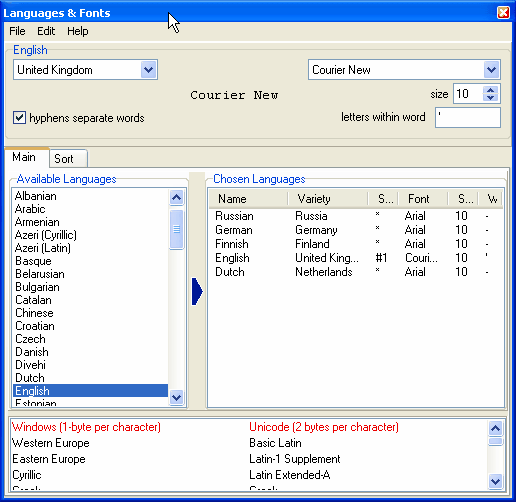Close the Languages & Fonts window
This screenshot has width=516, height=502.
[503, 13]
